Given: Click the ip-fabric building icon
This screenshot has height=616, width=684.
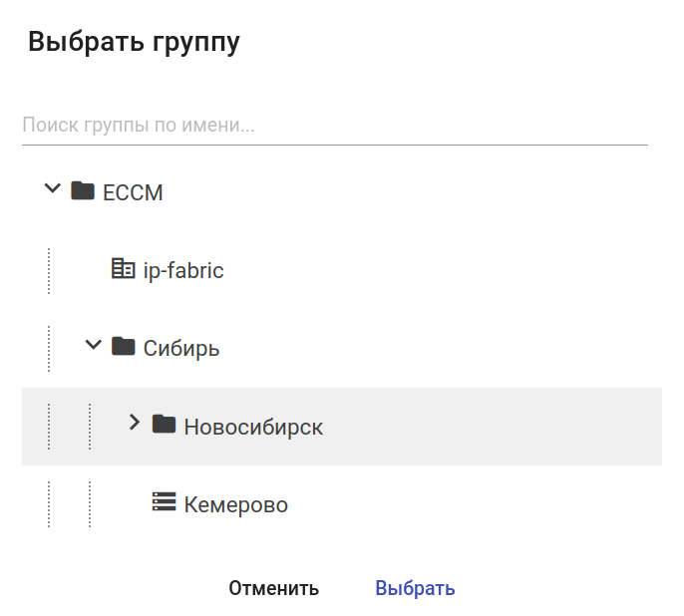Looking at the screenshot, I should point(123,269).
